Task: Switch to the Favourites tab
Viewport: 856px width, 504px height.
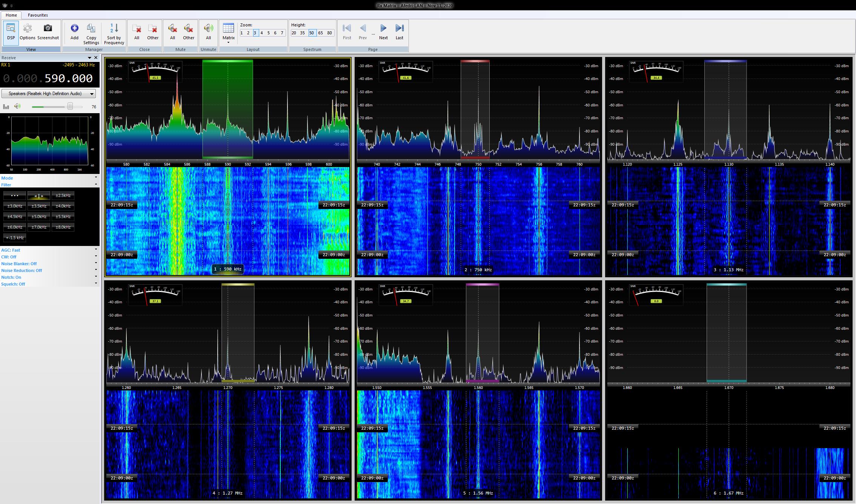Action: click(x=38, y=15)
